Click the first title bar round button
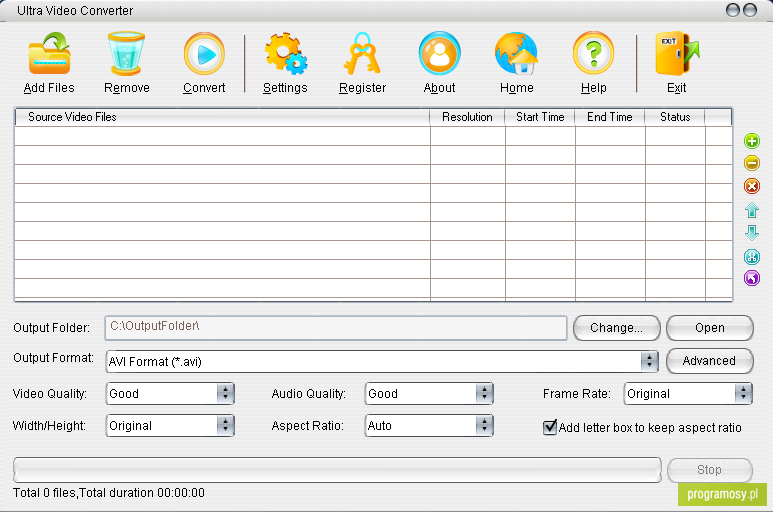Screen dimensions: 773x512 pos(733,10)
